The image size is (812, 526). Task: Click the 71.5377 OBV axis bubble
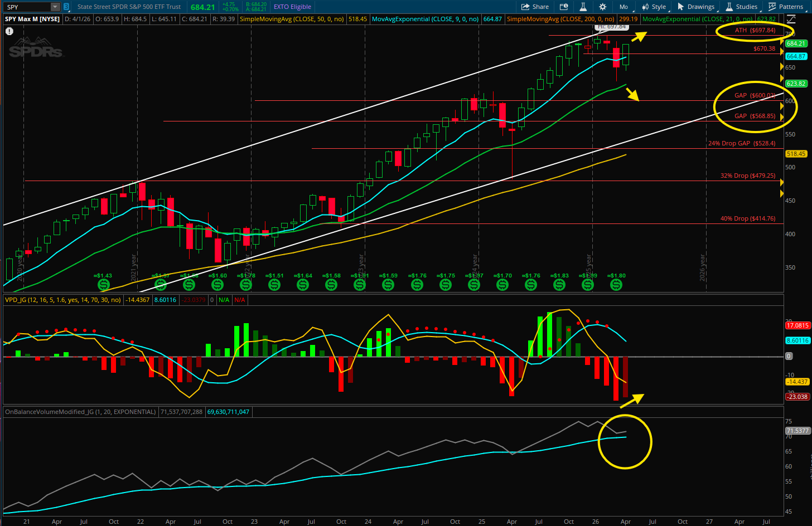797,431
